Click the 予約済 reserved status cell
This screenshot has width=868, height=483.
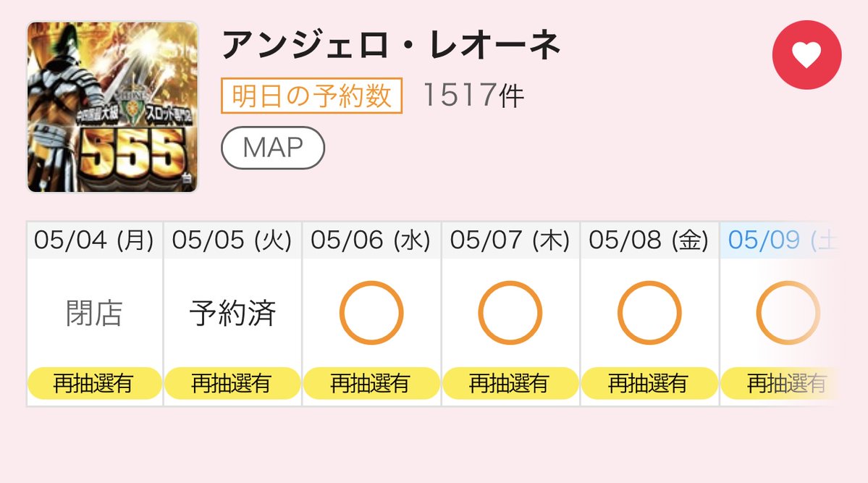click(232, 313)
